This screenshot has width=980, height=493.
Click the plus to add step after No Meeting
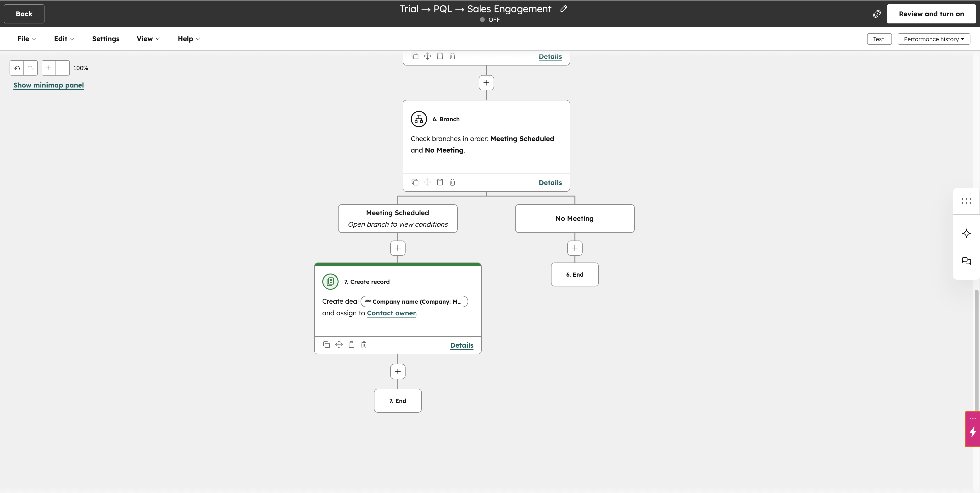point(574,248)
